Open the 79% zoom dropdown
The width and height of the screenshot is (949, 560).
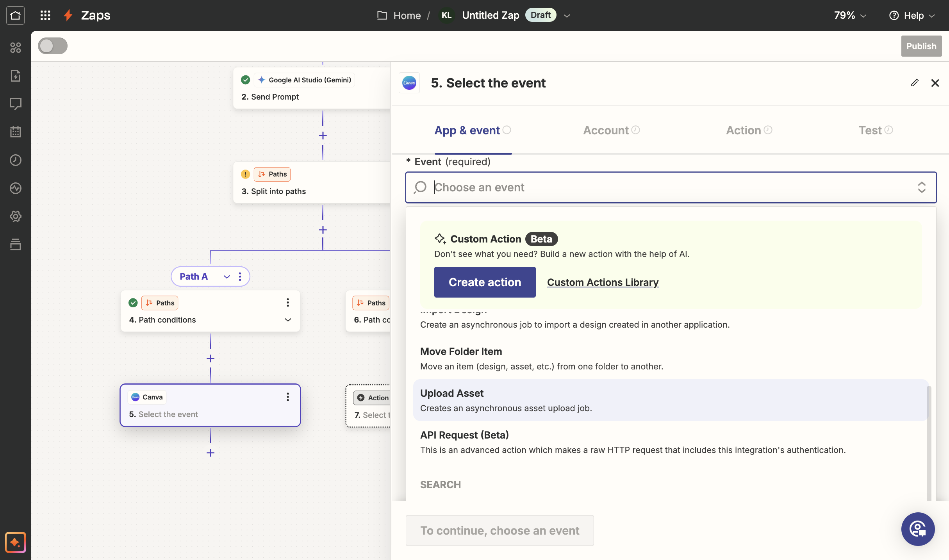point(850,15)
